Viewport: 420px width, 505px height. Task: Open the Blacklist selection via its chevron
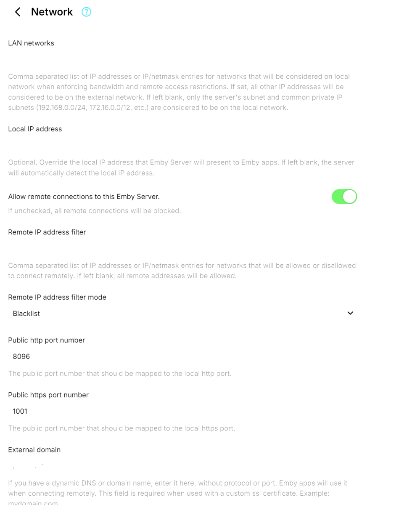tap(350, 313)
